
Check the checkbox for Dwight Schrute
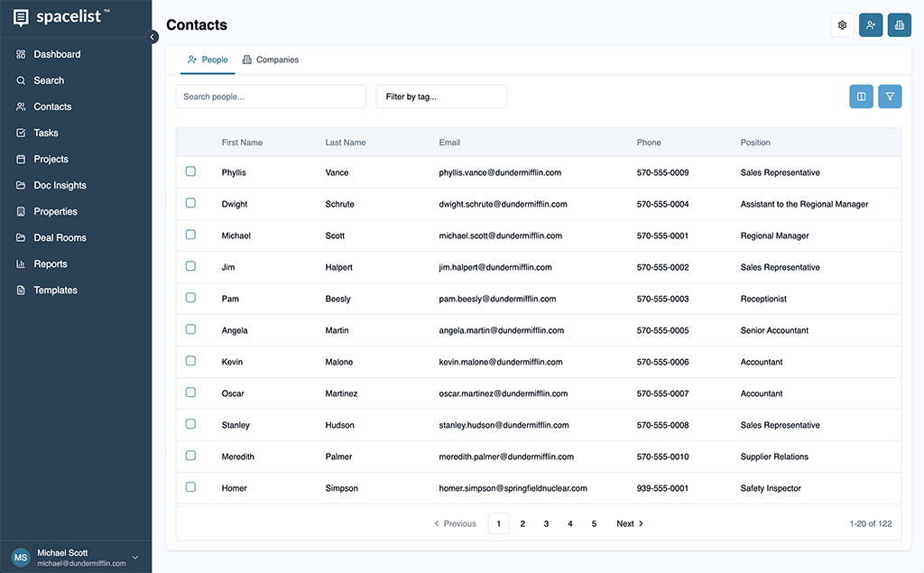pyautogui.click(x=190, y=202)
